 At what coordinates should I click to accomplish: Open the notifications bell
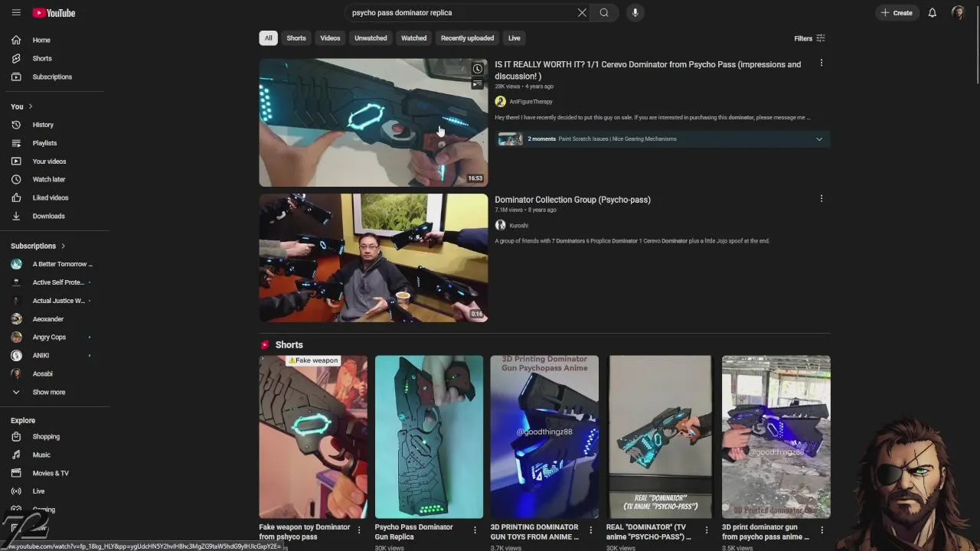point(933,13)
